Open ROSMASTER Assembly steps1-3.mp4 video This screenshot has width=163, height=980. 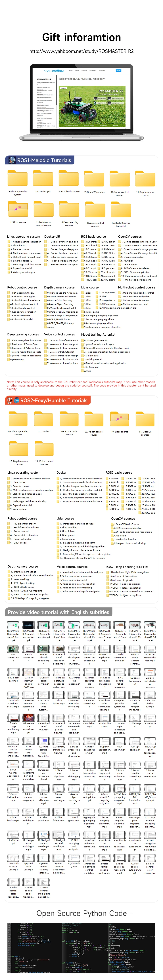click(13, 625)
